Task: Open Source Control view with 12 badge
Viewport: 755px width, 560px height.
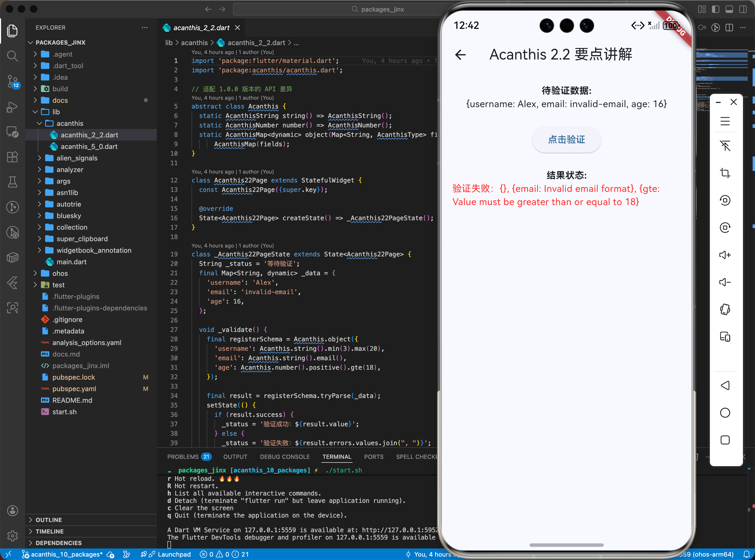Action: point(13,81)
